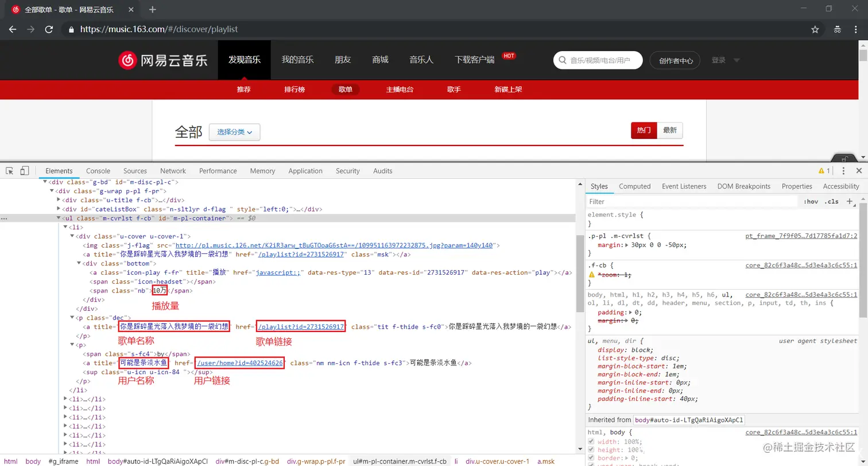
Task: Open the 选择分类 category dropdown
Action: 234,132
